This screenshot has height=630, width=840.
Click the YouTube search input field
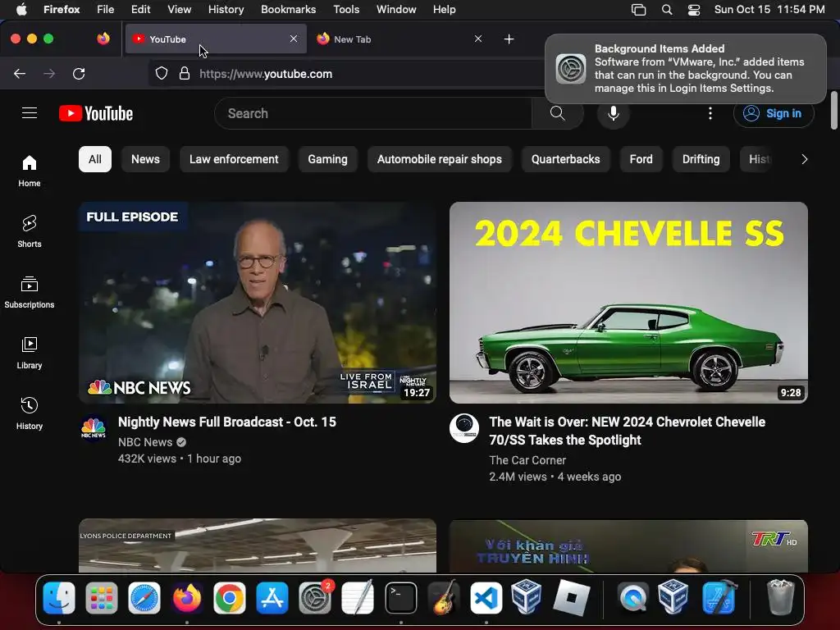point(373,113)
